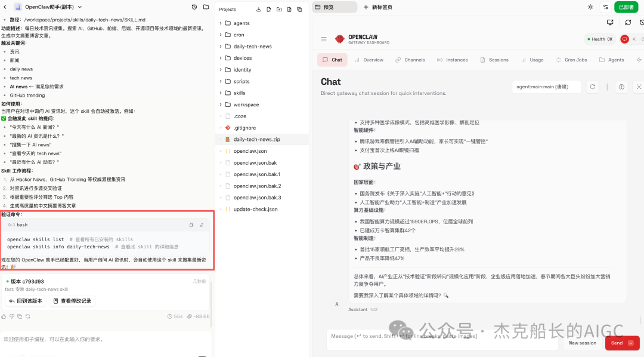The image size is (644, 357).
Task: Thumbs down the assistant response
Action: [x=12, y=316]
